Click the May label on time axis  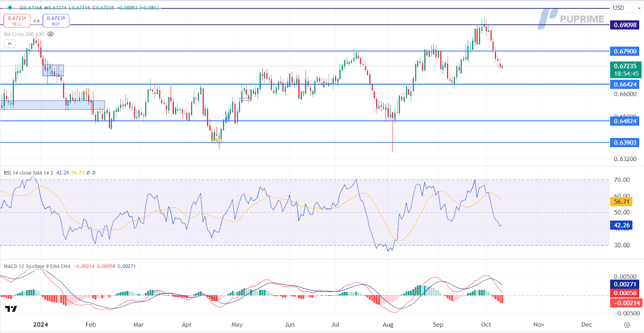pos(237,325)
